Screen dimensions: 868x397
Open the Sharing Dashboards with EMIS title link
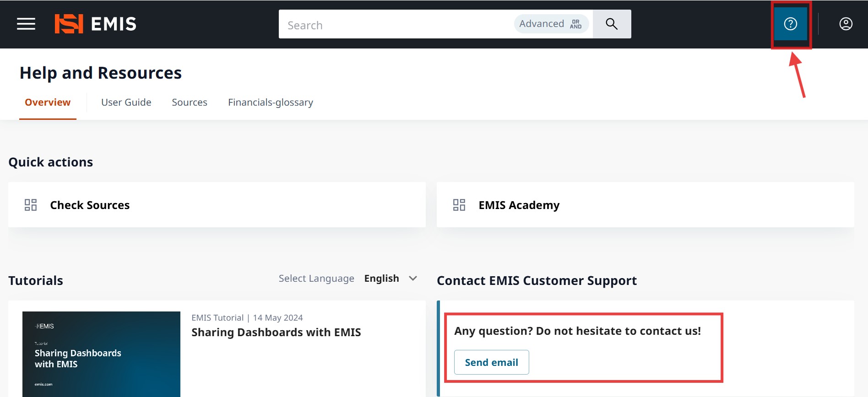276,333
